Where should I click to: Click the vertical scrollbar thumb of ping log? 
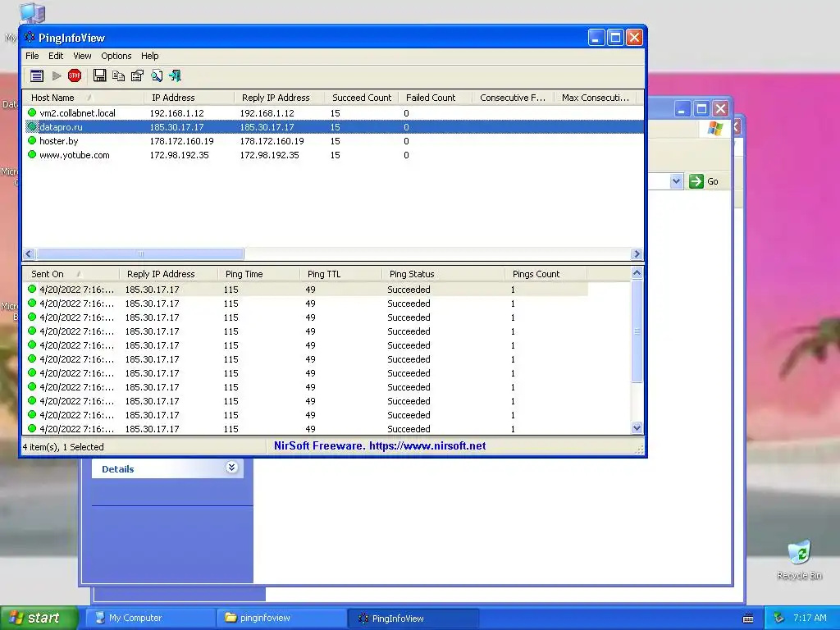point(637,331)
